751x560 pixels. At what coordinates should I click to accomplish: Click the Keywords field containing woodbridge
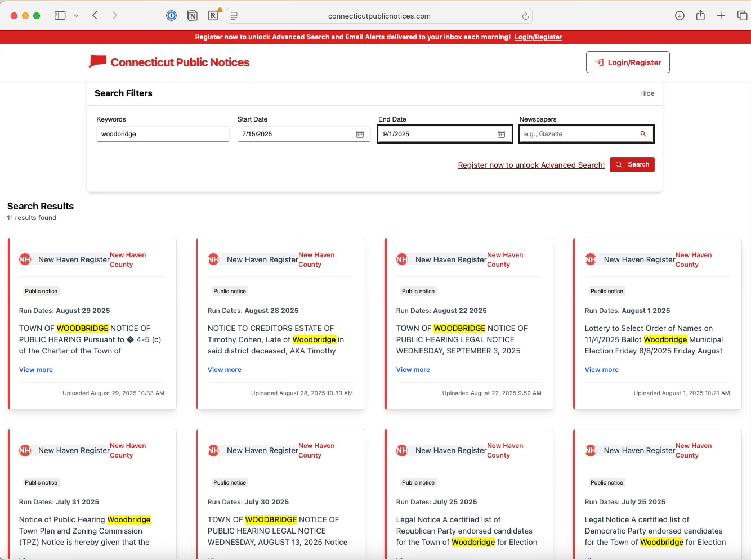click(162, 135)
